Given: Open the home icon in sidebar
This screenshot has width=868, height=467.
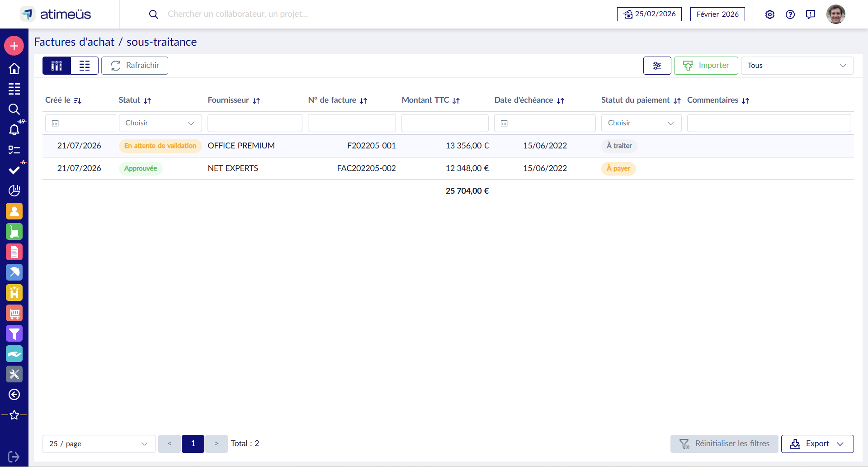Looking at the screenshot, I should point(14,68).
